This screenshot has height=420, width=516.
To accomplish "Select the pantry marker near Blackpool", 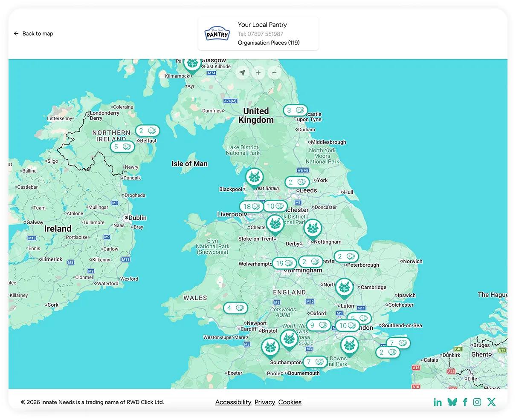I will click(255, 178).
